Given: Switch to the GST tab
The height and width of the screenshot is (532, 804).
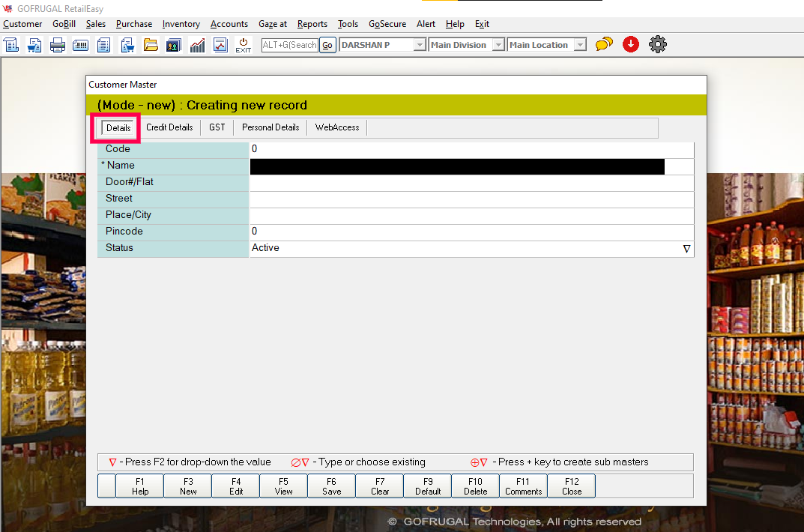Looking at the screenshot, I should tap(217, 127).
